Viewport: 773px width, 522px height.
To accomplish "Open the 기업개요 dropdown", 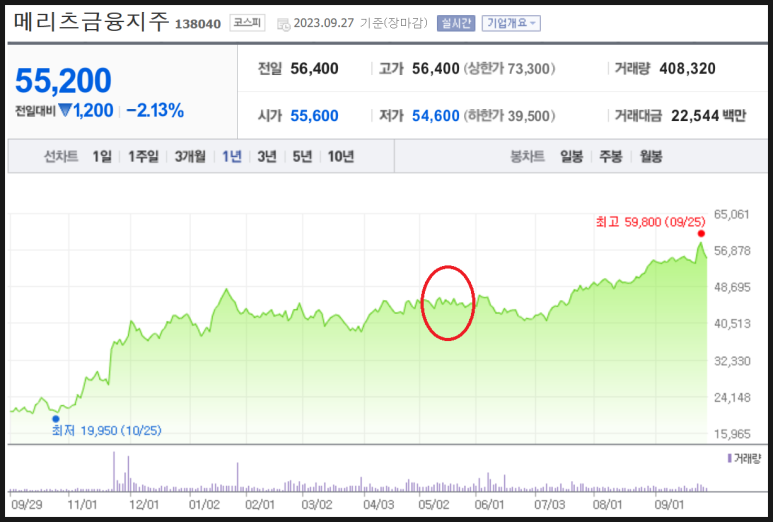I will click(511, 23).
